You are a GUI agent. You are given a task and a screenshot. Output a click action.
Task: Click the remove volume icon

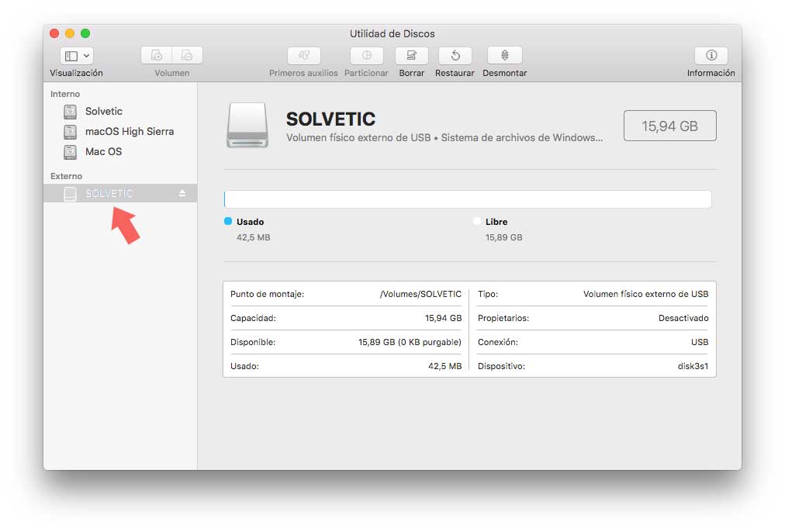187,55
